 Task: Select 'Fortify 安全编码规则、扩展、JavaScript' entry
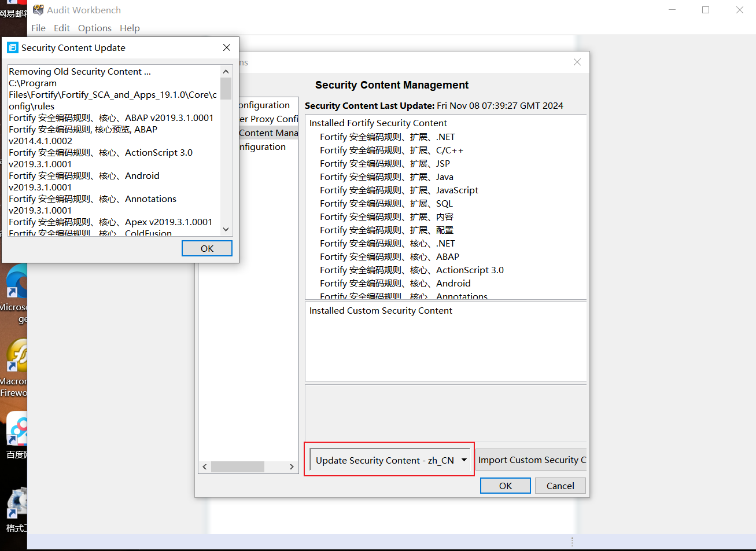pos(399,190)
